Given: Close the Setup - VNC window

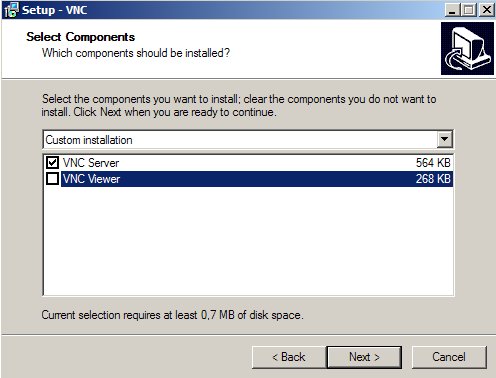Looking at the screenshot, I should [x=487, y=10].
